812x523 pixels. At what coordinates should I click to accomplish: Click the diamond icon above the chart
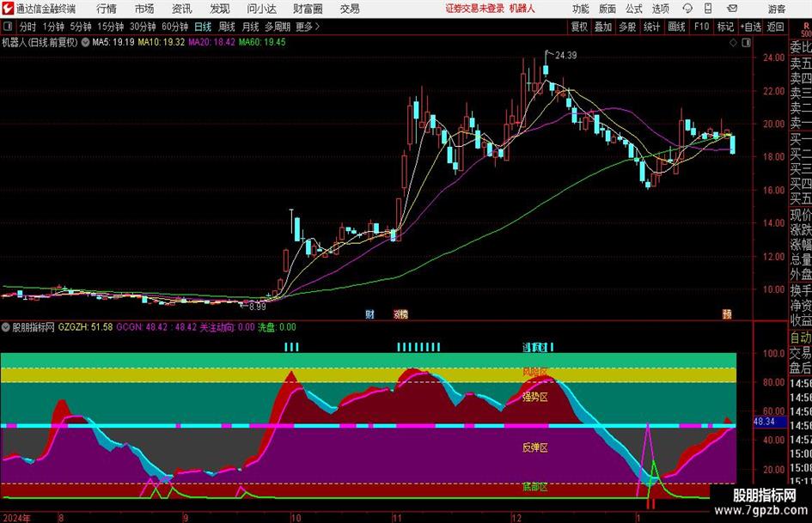[x=733, y=43]
